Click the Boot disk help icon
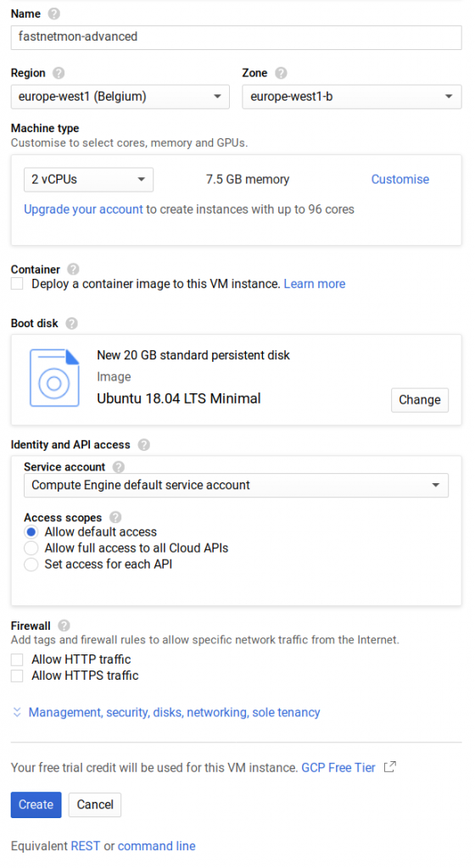The width and height of the screenshot is (475, 868). pos(71,323)
